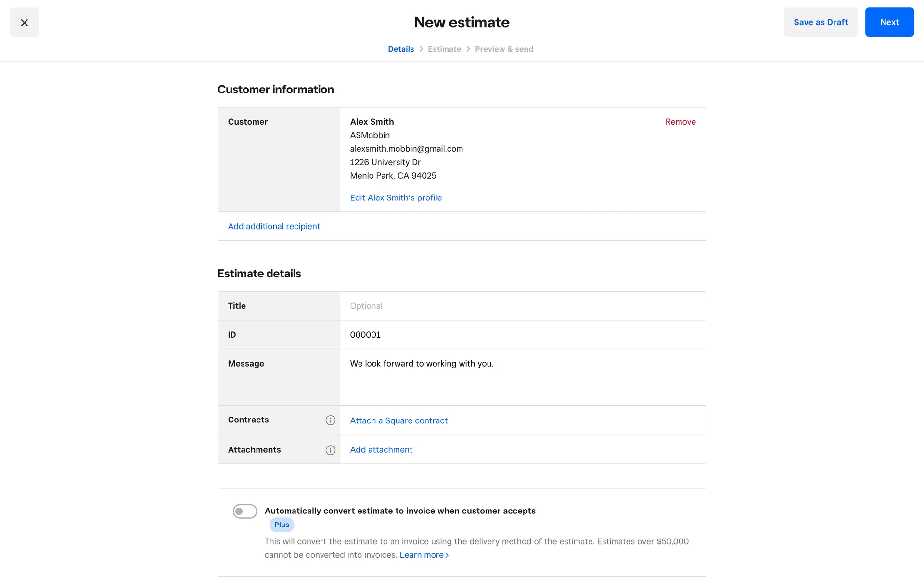The image size is (924, 578).
Task: Click the Learn more link
Action: click(x=423, y=555)
